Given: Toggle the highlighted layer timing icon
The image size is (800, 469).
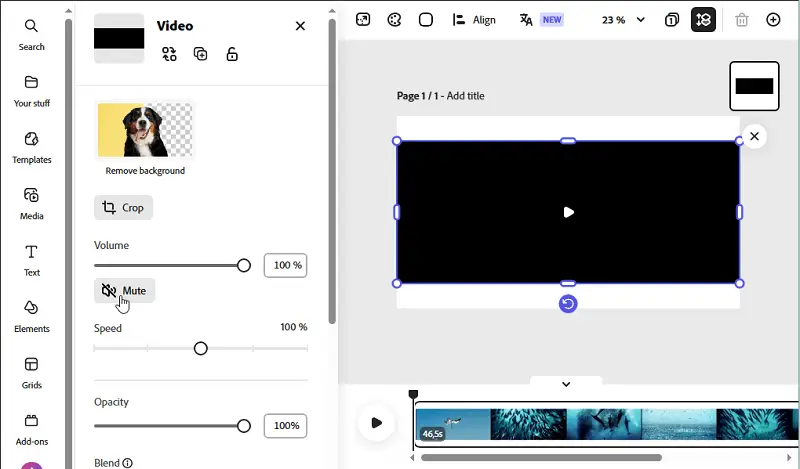Looking at the screenshot, I should coord(703,19).
